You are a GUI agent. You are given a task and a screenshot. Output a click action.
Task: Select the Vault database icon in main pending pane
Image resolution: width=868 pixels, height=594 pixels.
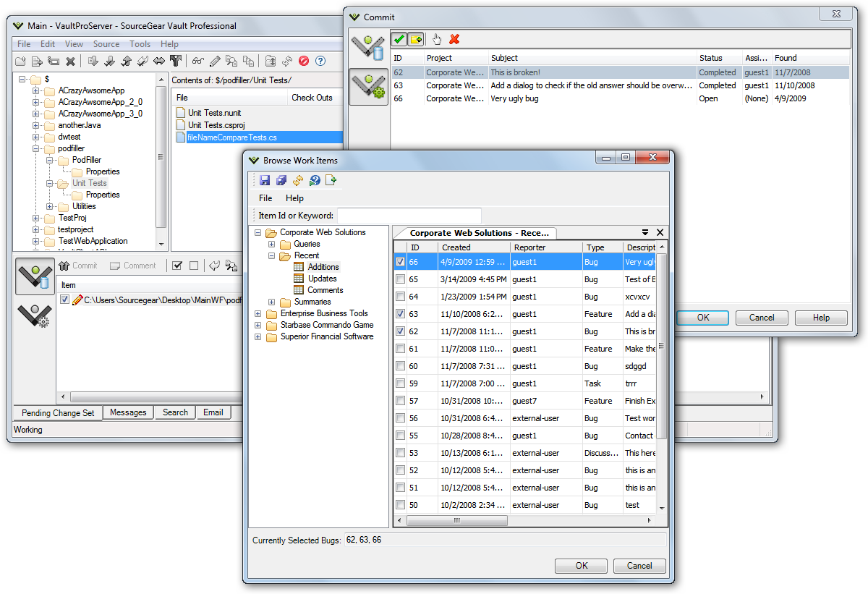click(x=35, y=277)
